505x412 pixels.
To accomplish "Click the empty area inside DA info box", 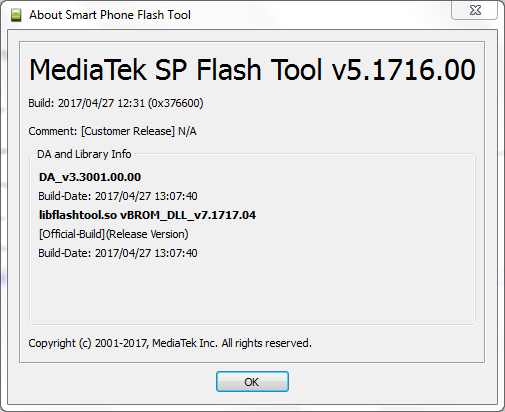I will [252, 290].
